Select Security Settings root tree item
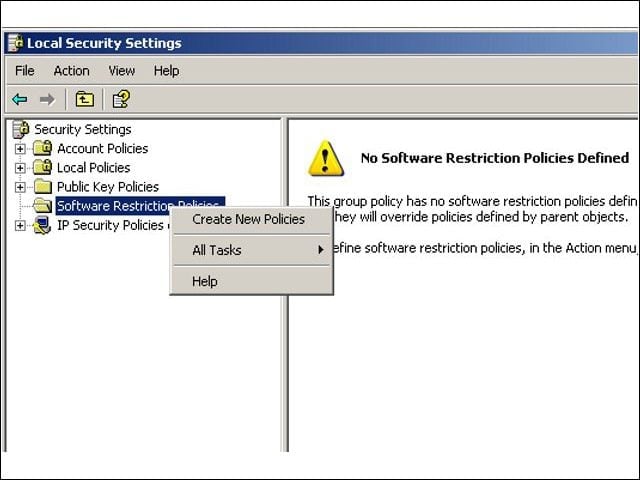Screen dimensions: 640x480 click(x=82, y=129)
